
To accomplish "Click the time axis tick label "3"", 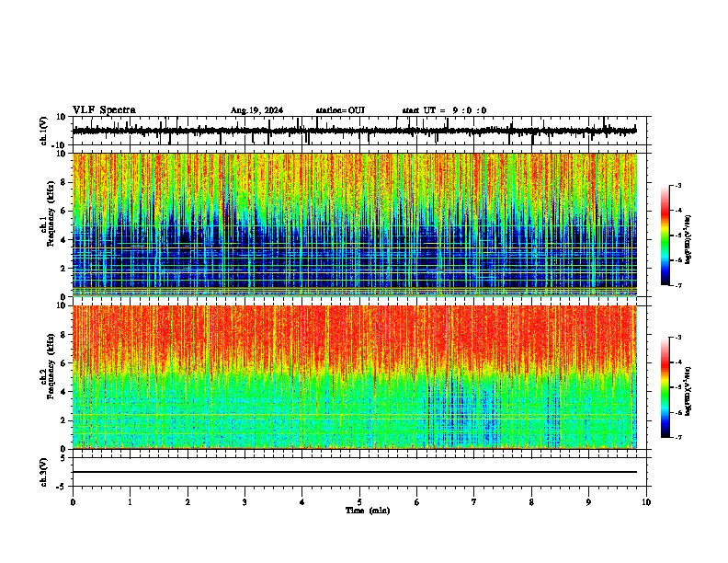I will coord(245,501).
